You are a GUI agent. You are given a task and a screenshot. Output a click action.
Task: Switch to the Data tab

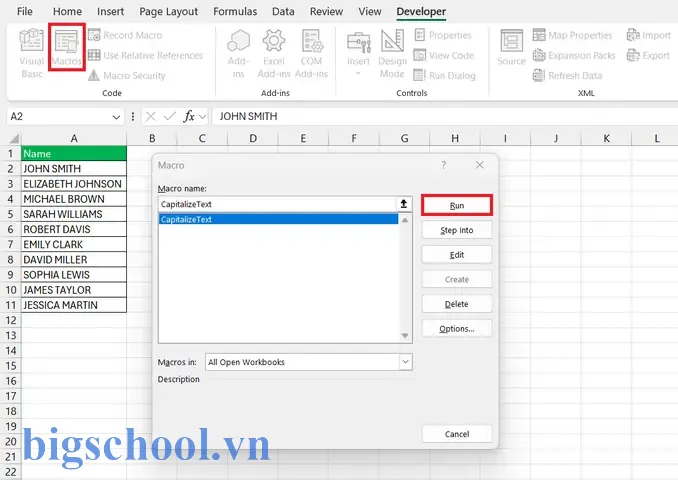coord(283,12)
